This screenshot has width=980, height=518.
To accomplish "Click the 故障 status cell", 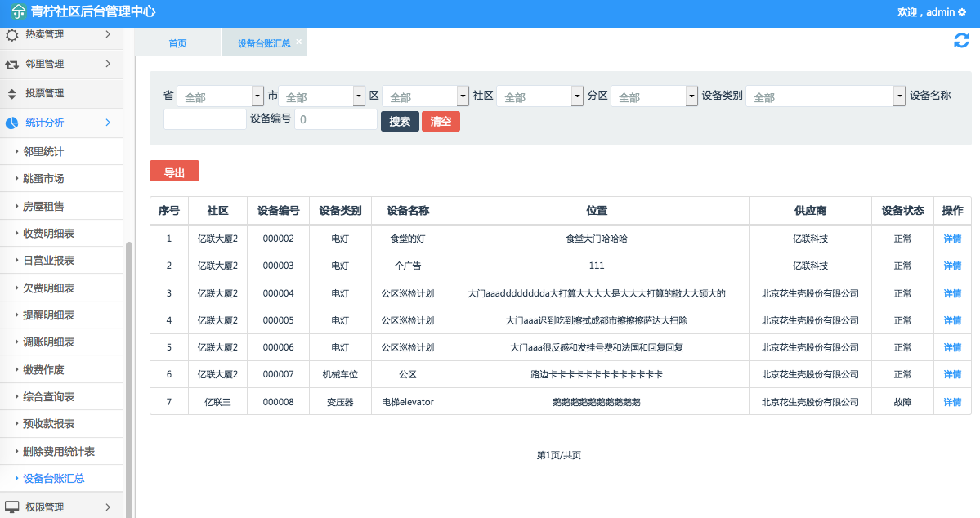I will 902,402.
